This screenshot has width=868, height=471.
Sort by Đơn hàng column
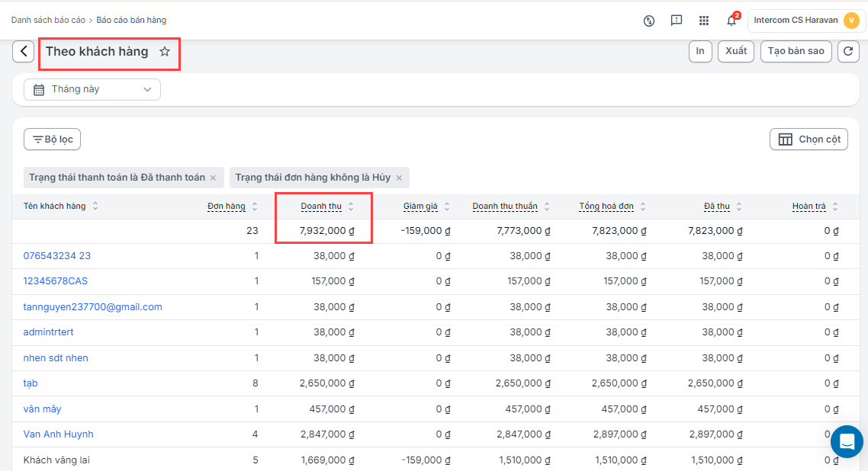(x=227, y=207)
